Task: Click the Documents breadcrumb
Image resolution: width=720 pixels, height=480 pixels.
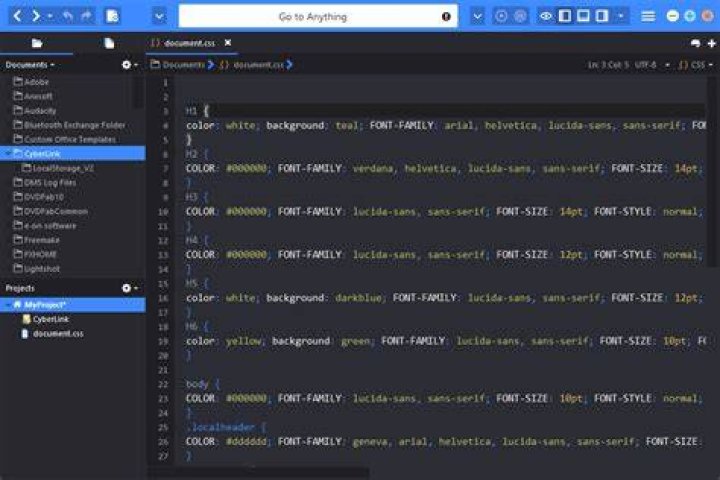Action: point(178,65)
